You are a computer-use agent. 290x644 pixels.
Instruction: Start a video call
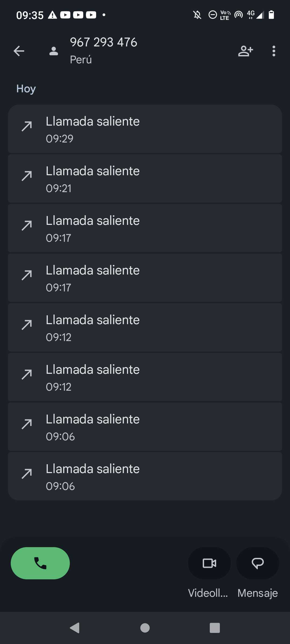pos(209,563)
